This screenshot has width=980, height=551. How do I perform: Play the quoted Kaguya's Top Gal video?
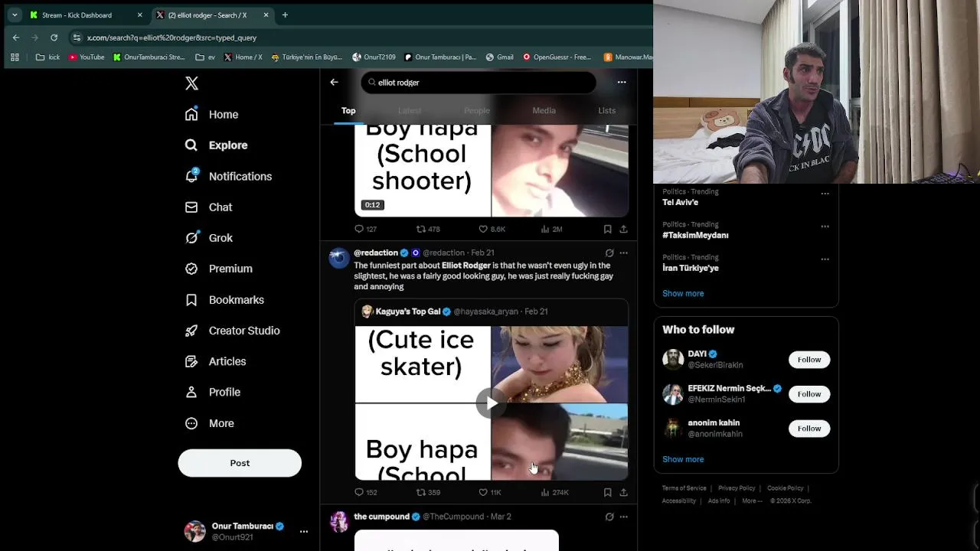[x=491, y=403]
